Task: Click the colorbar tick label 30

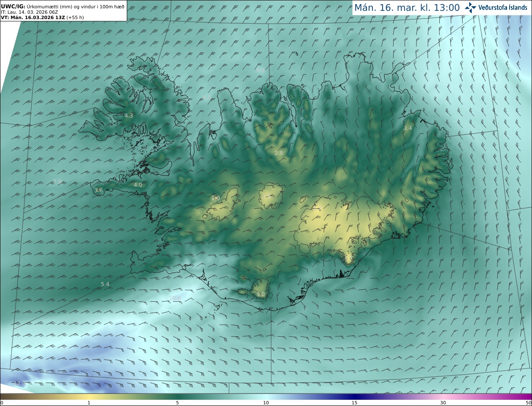Action: pyautogui.click(x=443, y=403)
